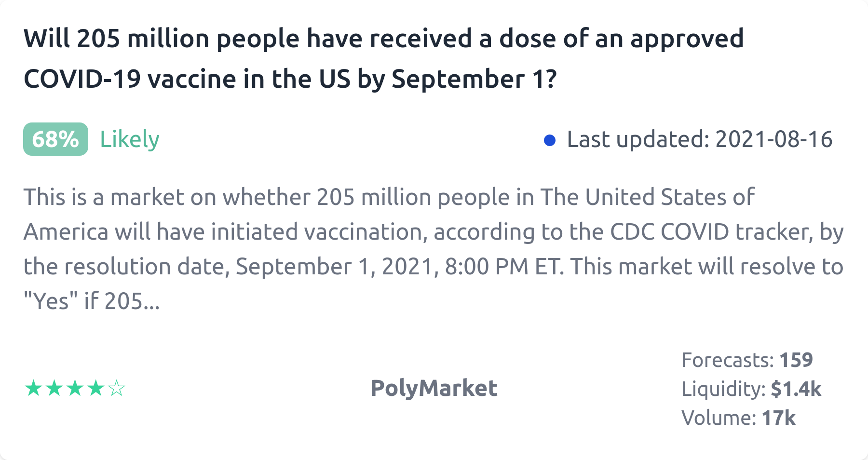Click the 68% probability badge
Image resolution: width=868 pixels, height=460 pixels.
pos(55,139)
